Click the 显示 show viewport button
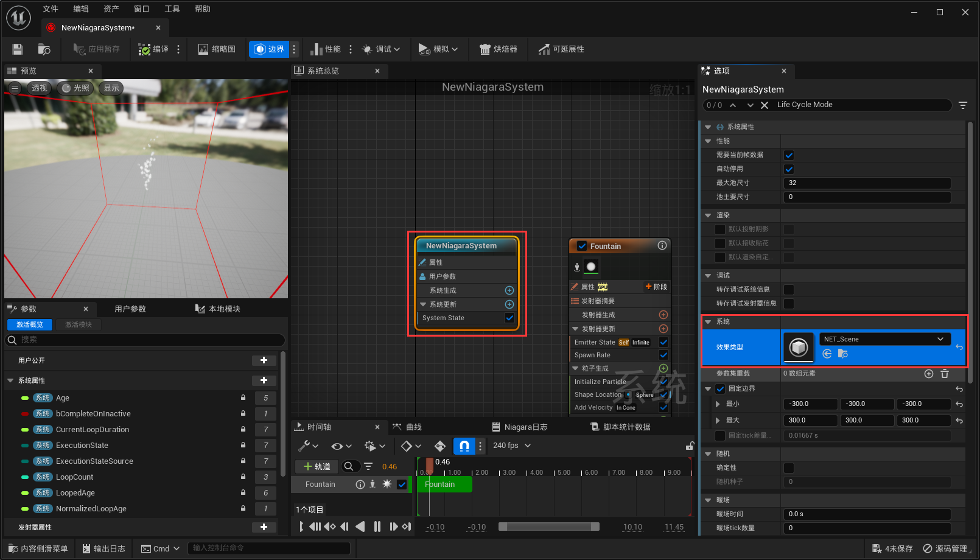Viewport: 980px width, 560px height. [111, 88]
